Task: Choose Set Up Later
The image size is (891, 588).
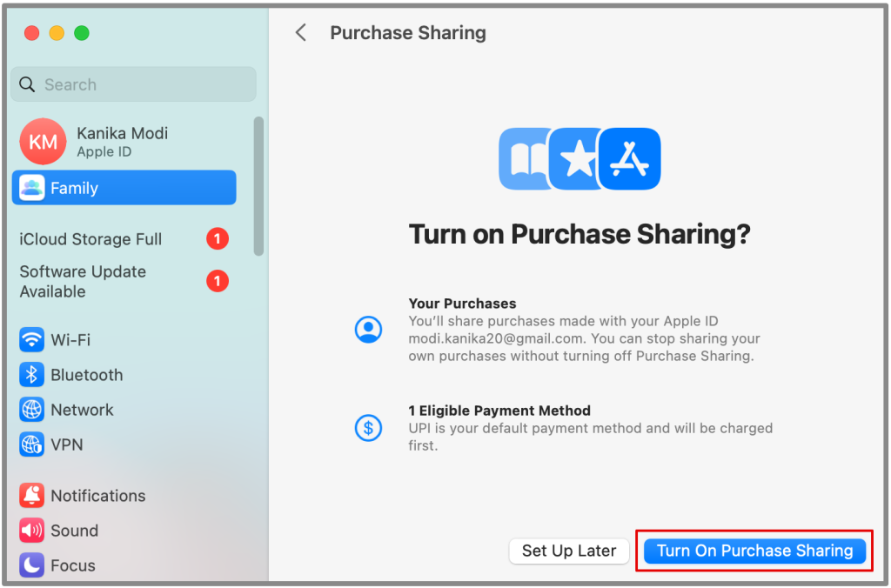Action: click(x=569, y=551)
